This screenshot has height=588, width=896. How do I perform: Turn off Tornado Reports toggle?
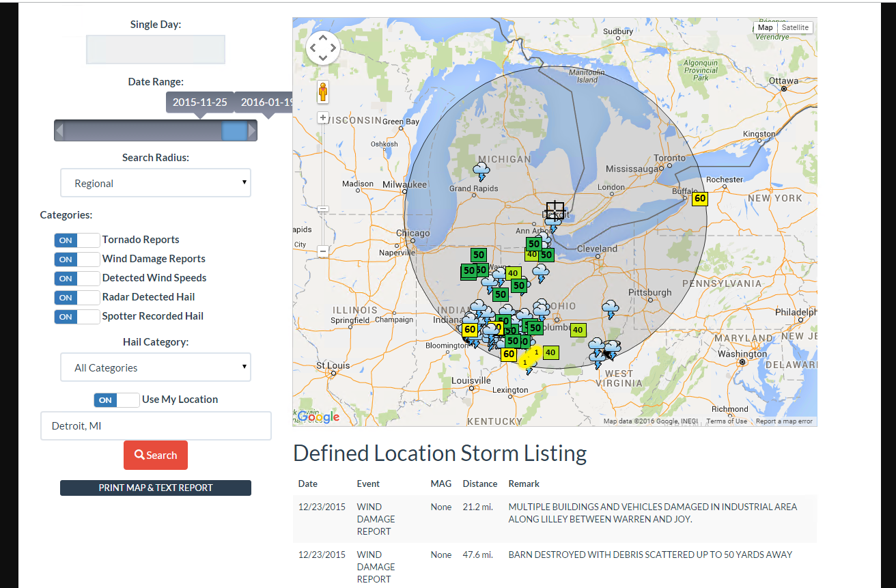pos(76,240)
